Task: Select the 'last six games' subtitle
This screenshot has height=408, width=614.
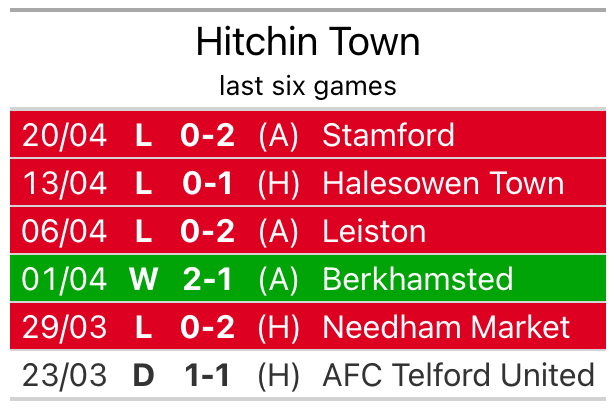Action: point(307,86)
